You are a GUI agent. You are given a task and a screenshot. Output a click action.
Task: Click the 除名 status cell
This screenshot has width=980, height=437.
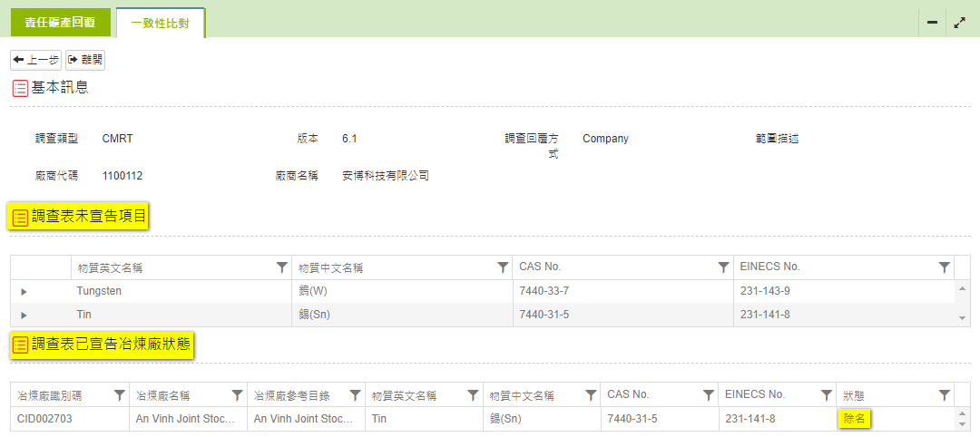tap(855, 419)
